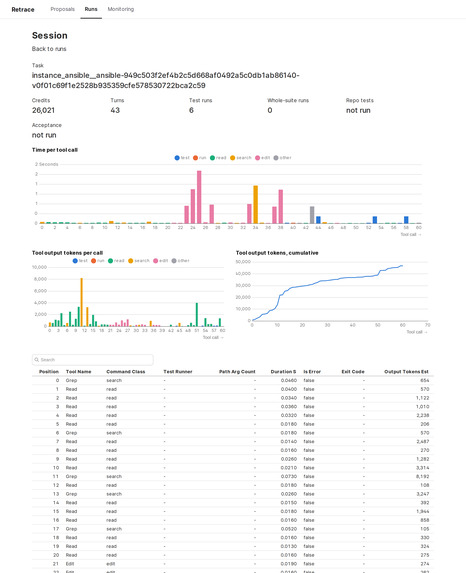The height and width of the screenshot is (573, 466).
Task: Toggle 'read' legend in Tool output tokens per call
Action: click(116, 261)
